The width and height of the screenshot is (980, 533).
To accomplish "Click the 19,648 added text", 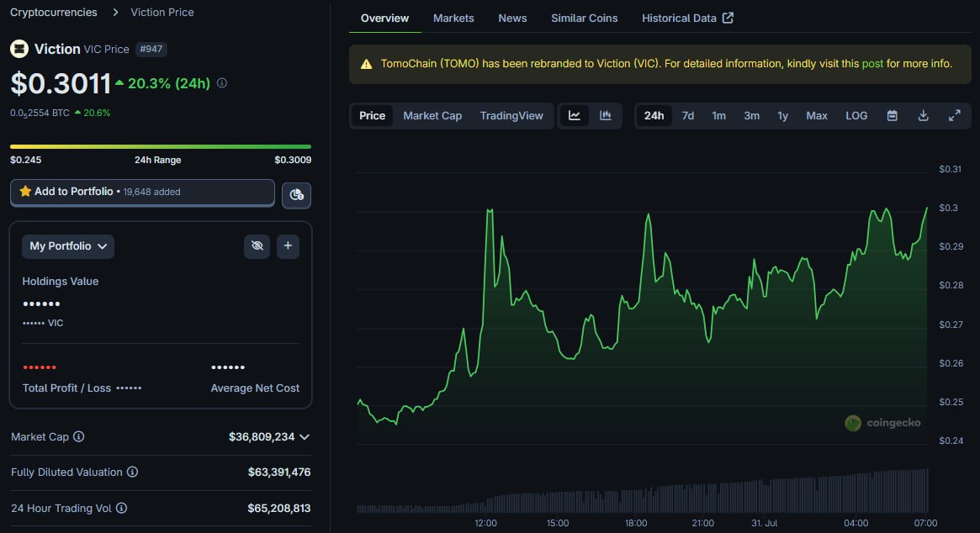I will tap(152, 192).
